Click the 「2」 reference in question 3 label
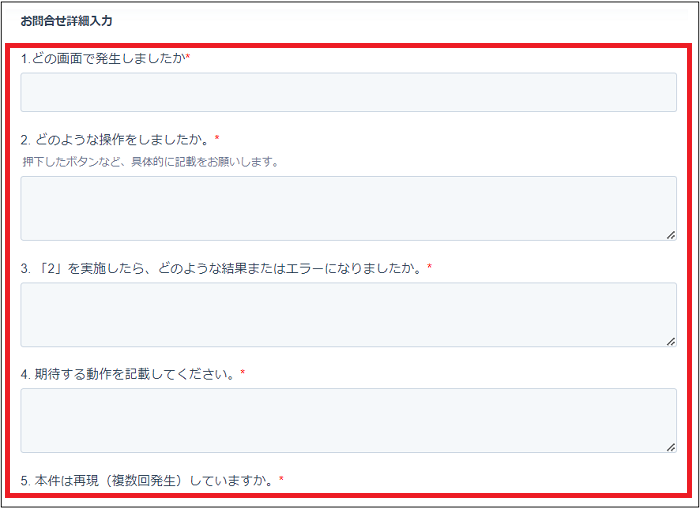Viewport: 700px width, 509px height. [52, 268]
